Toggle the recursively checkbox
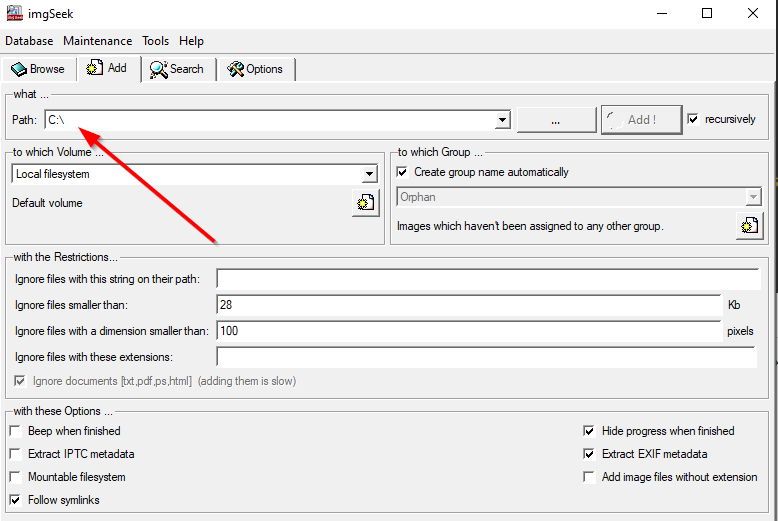The height and width of the screenshot is (521, 778). coord(693,119)
